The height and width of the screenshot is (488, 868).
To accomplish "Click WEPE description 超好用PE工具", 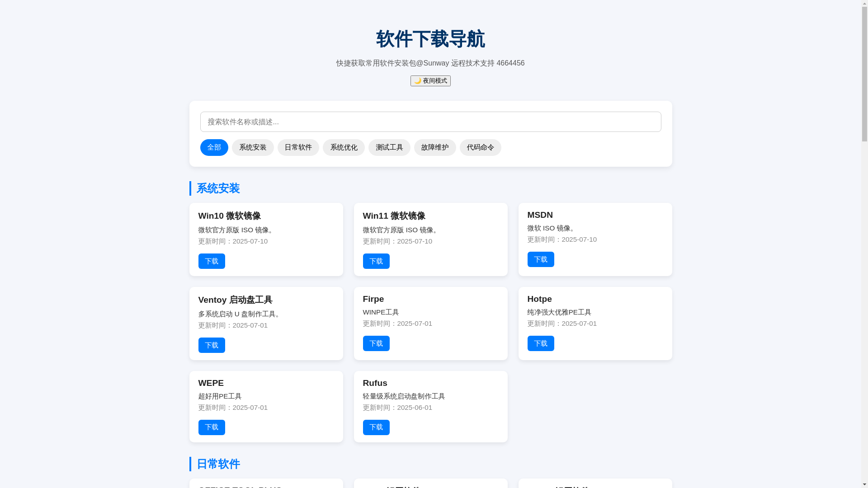I will pos(220,396).
